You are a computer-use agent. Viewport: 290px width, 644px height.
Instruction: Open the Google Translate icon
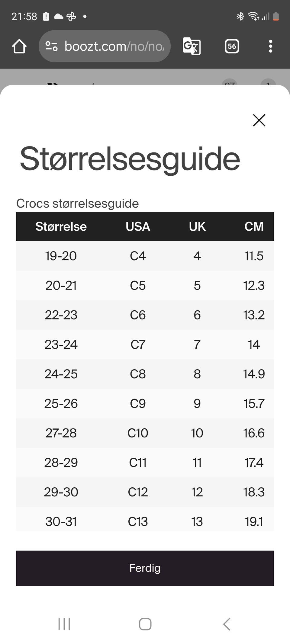(x=192, y=46)
